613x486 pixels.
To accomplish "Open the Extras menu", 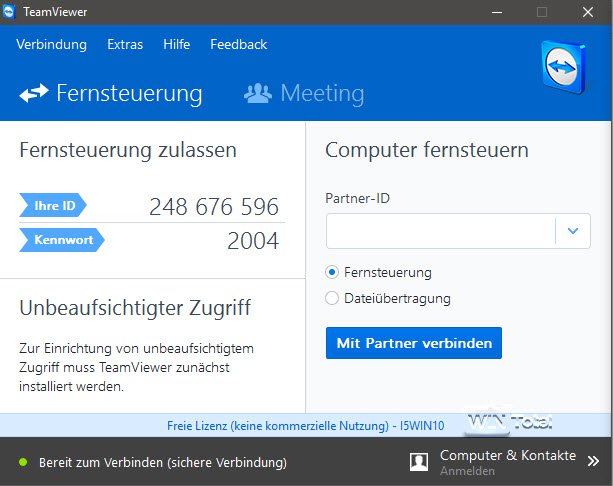I will [125, 44].
